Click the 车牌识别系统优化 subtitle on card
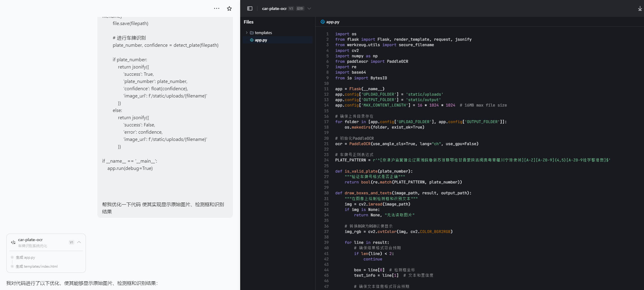644x290 pixels. coord(33,246)
